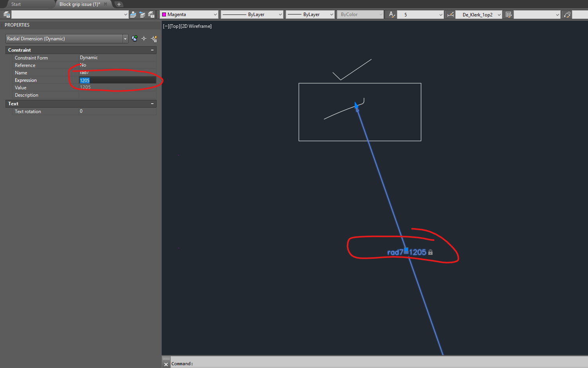
Task: Click the padlock on the rad7 constraint
Action: (x=431, y=252)
